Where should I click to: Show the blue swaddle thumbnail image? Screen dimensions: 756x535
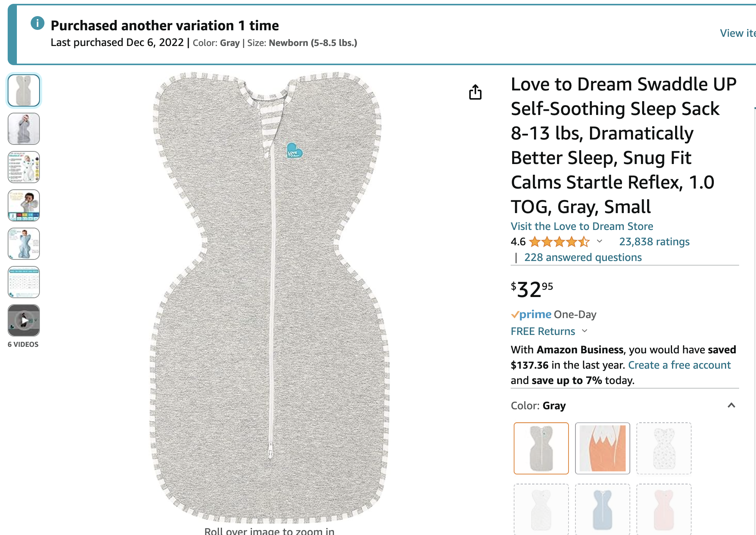[x=24, y=244]
